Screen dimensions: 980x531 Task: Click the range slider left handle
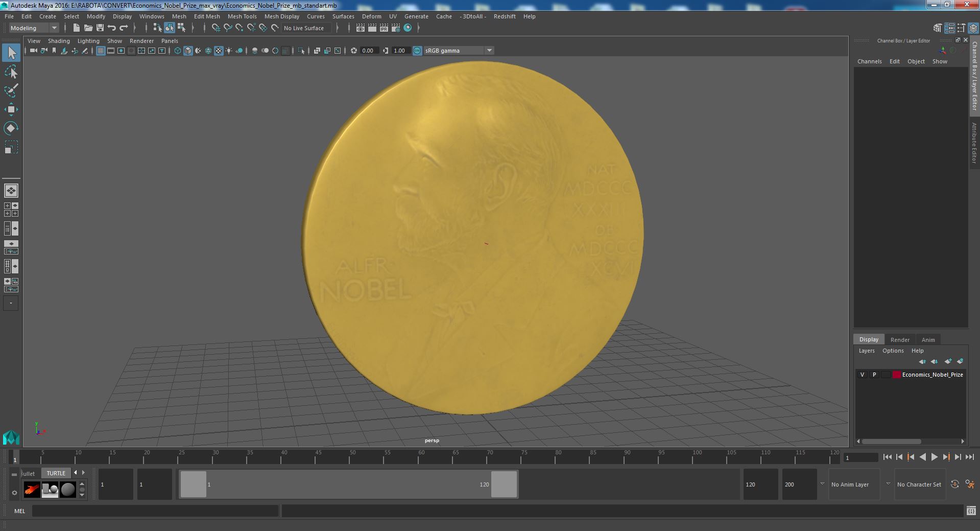click(x=193, y=484)
